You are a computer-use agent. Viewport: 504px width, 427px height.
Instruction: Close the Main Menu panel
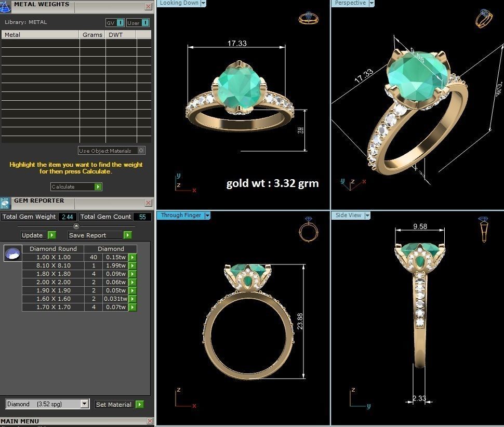tap(150, 421)
